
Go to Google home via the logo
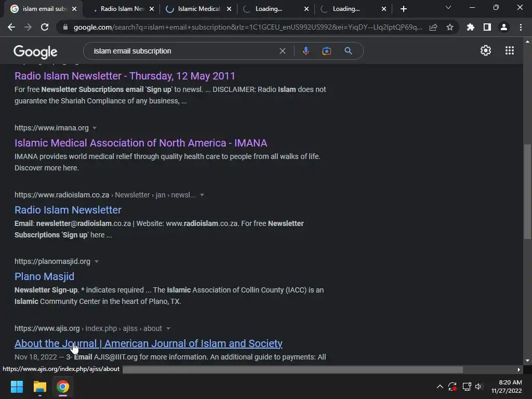pos(35,51)
